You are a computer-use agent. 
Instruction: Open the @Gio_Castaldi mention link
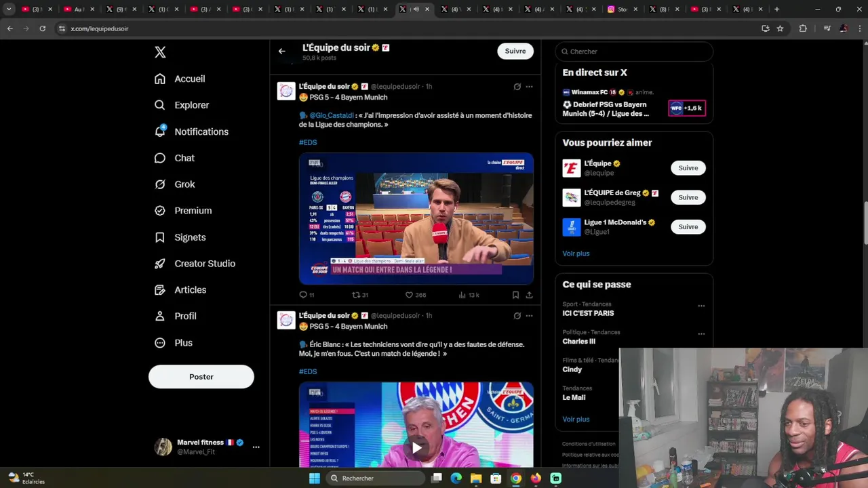coord(332,116)
